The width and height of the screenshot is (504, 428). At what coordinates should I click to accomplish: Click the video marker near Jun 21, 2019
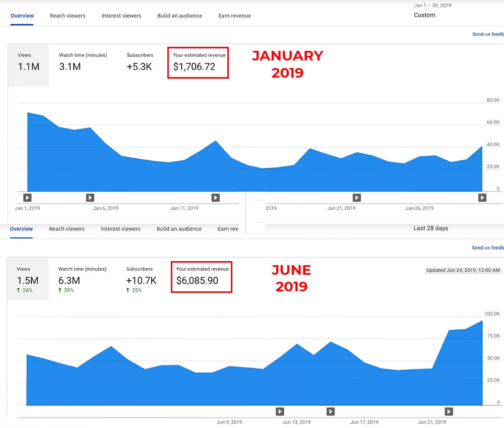[x=449, y=412]
